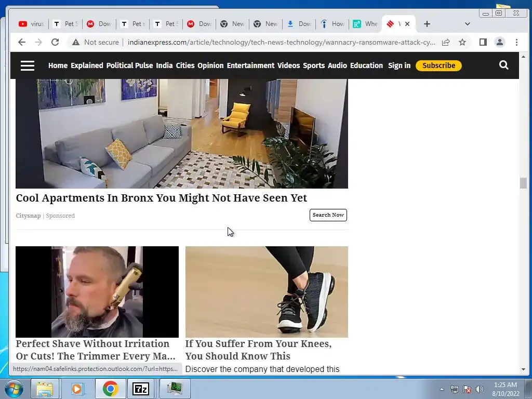The image size is (532, 399).
Task: Open the Opinion section
Action: [210, 65]
